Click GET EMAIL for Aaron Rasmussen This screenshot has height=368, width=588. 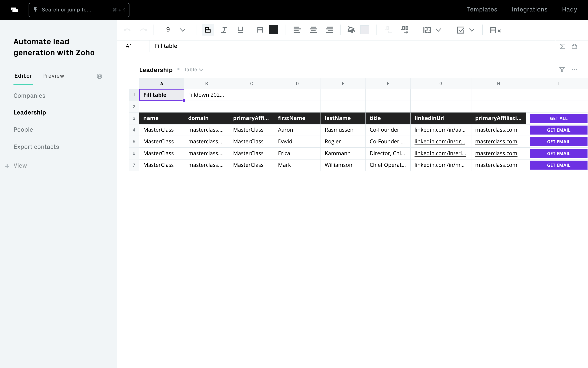pos(558,130)
